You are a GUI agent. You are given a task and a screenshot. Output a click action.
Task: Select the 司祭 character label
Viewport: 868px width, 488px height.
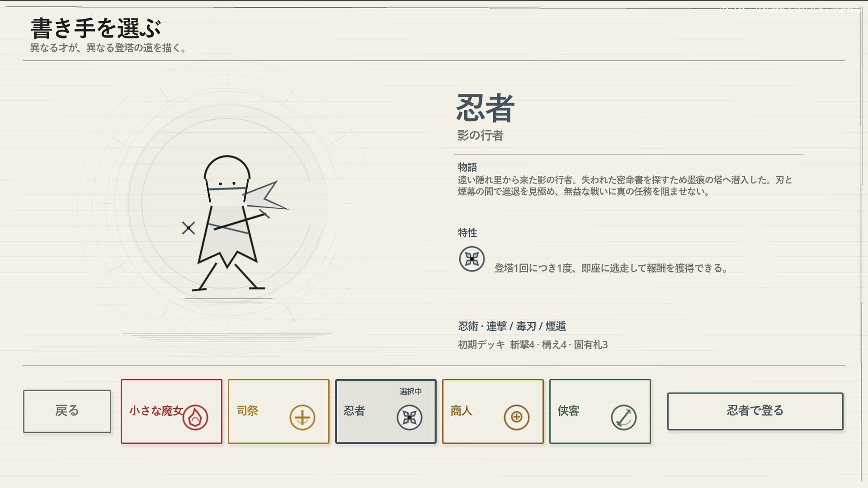[x=247, y=411]
